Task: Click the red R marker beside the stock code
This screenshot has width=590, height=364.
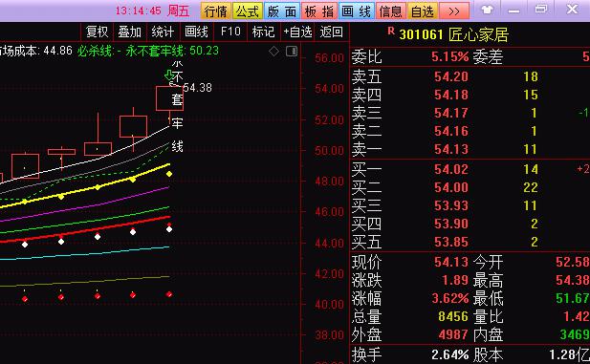Action: (x=391, y=32)
